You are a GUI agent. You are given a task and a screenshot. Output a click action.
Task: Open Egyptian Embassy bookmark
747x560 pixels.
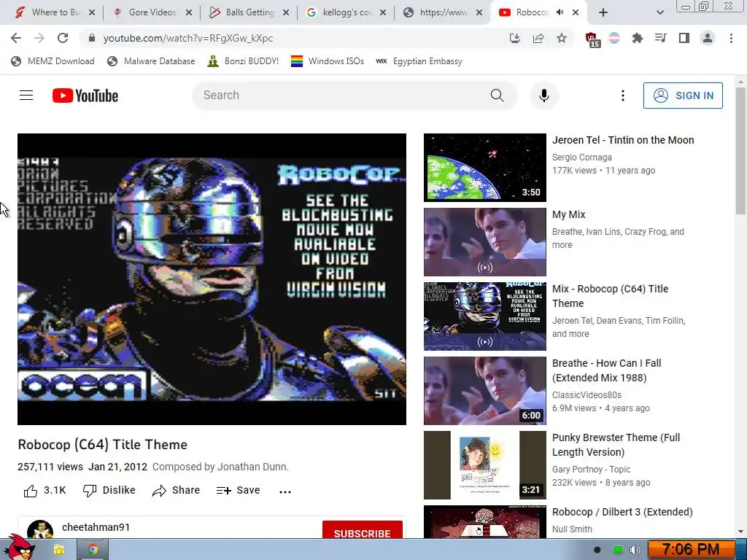(419, 61)
